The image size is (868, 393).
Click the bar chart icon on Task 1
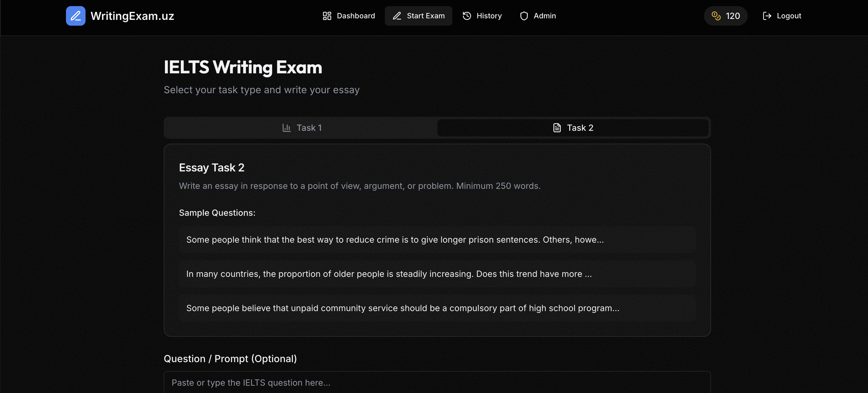[286, 127]
